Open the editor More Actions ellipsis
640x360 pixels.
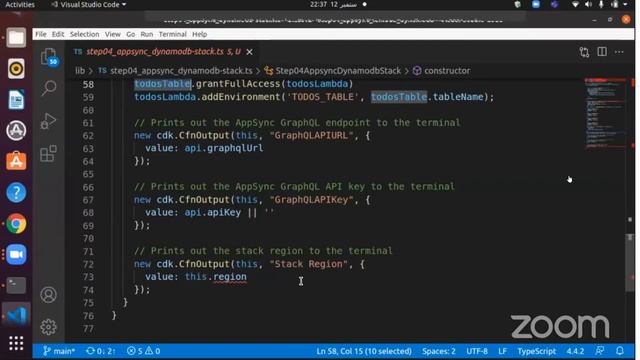[x=619, y=52]
